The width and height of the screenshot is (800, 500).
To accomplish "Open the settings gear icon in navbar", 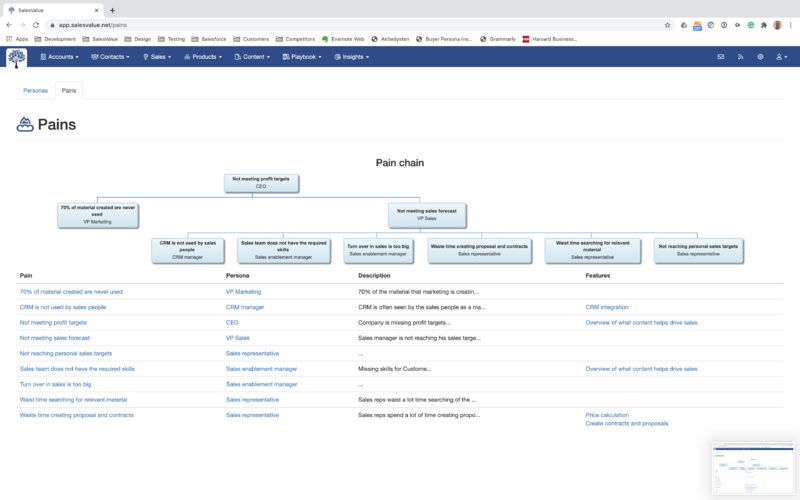I will [x=760, y=57].
